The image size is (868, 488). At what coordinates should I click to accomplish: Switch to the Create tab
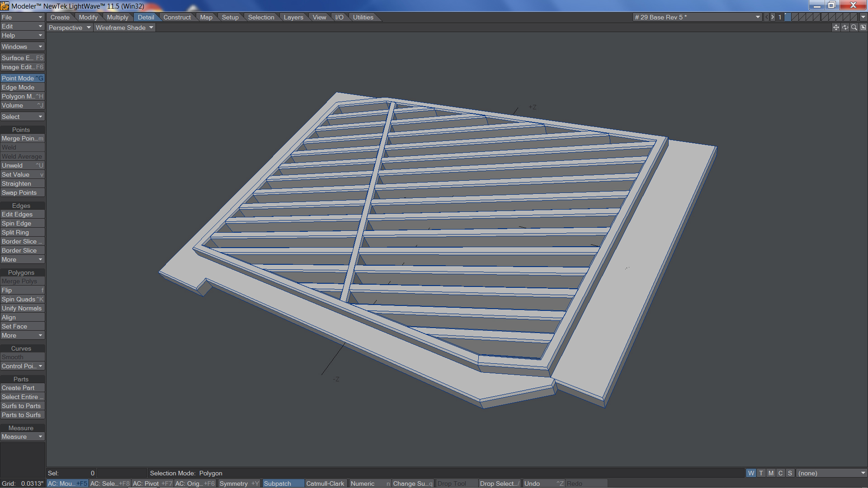coord(60,17)
